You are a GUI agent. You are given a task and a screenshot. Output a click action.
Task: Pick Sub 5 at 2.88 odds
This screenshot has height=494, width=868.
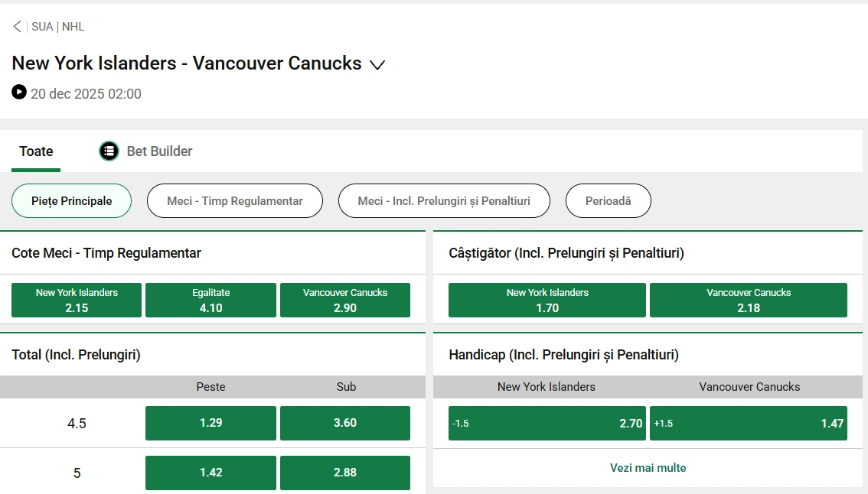coord(345,473)
